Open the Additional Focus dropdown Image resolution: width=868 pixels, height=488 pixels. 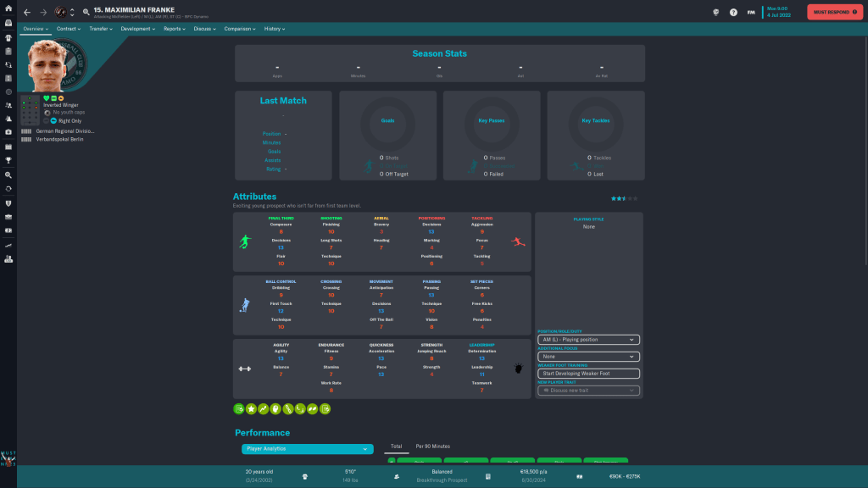pos(587,357)
